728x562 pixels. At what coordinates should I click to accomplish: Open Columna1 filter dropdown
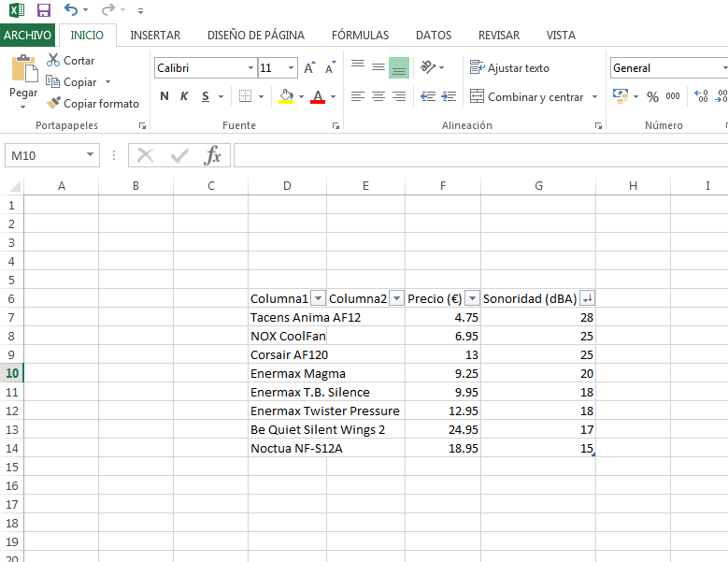318,298
